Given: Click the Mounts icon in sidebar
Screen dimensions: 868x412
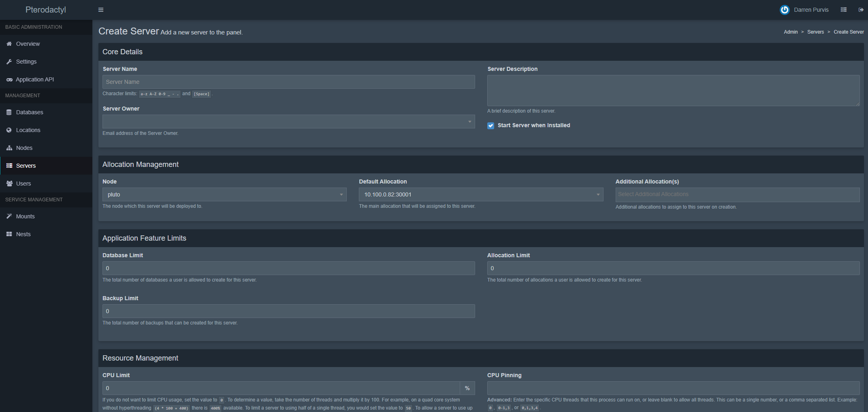Looking at the screenshot, I should pyautogui.click(x=9, y=216).
